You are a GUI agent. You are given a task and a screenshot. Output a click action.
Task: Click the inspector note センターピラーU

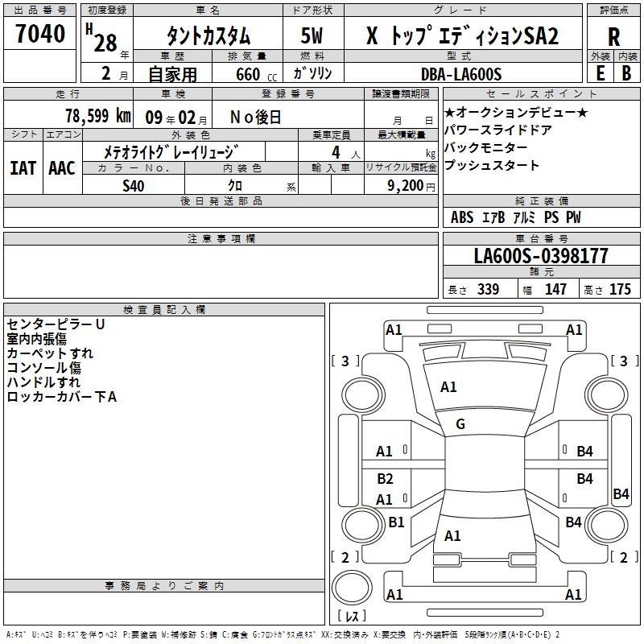(x=56, y=324)
